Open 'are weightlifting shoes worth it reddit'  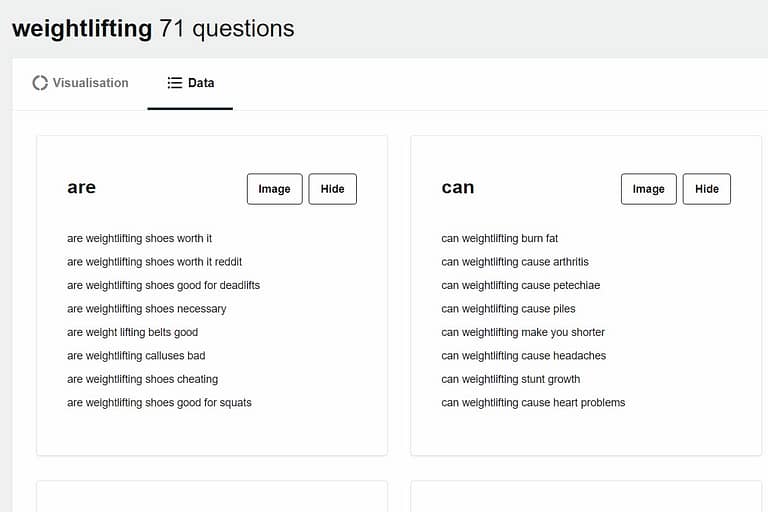point(154,262)
